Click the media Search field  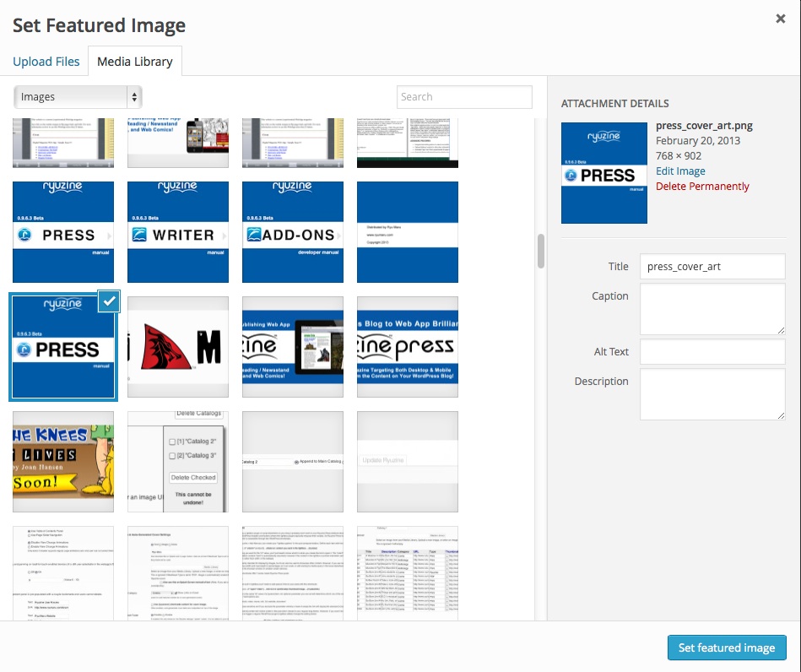[x=464, y=97]
